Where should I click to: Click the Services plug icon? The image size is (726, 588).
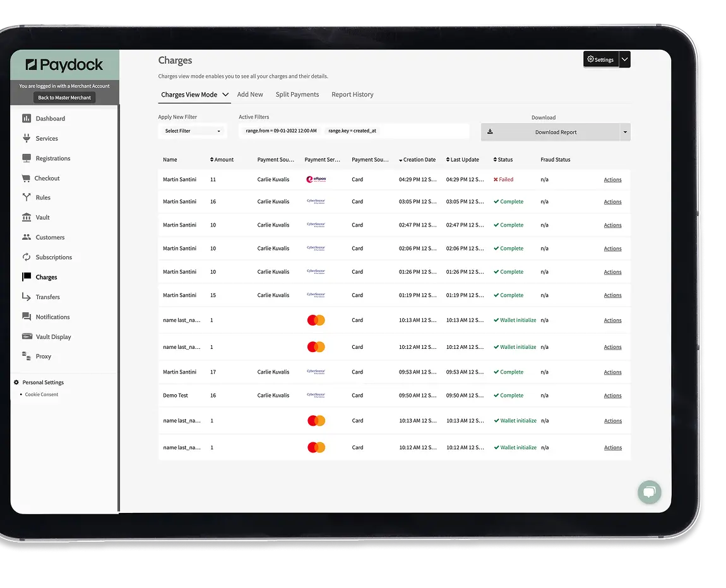pyautogui.click(x=27, y=138)
